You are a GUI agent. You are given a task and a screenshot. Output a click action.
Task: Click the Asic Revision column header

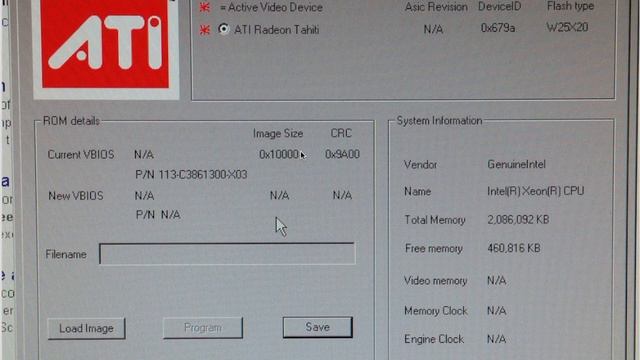click(436, 7)
